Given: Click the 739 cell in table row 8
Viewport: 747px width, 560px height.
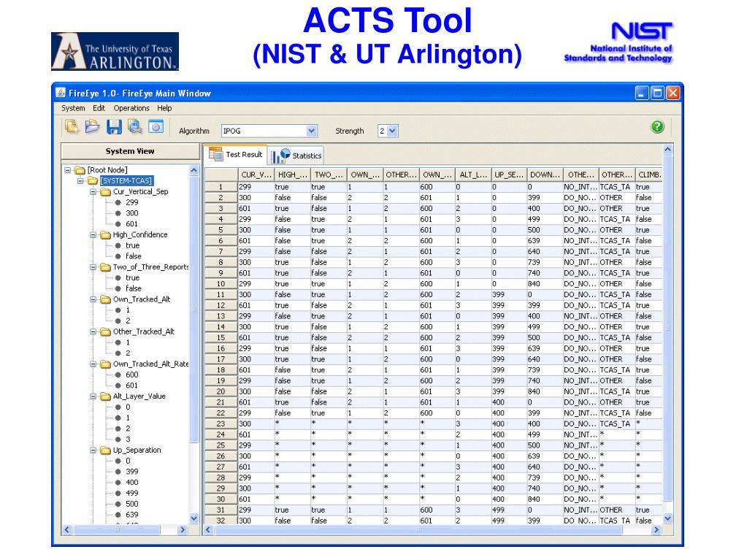Looking at the screenshot, I should pyautogui.click(x=545, y=262).
